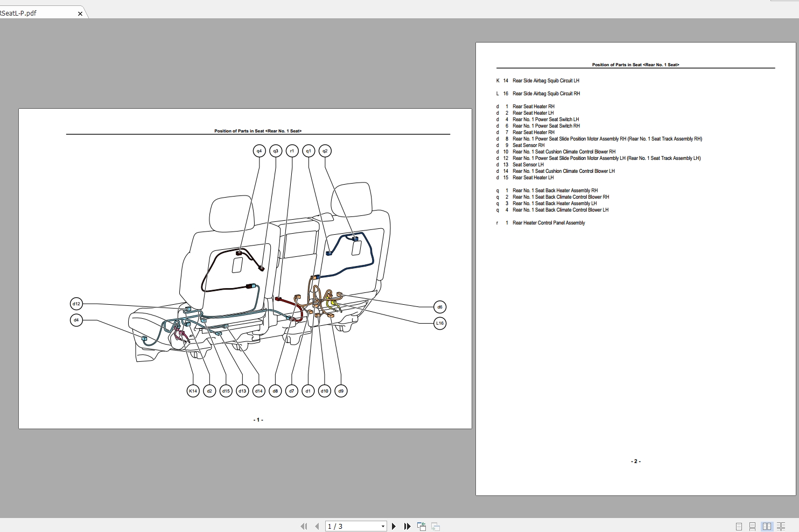Jump to the last page
Image resolution: width=799 pixels, height=532 pixels.
click(x=408, y=526)
